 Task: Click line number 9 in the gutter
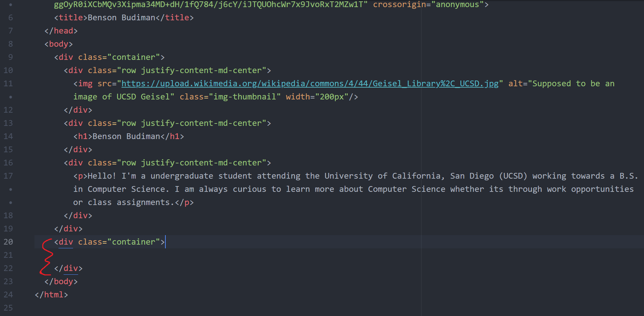10,57
